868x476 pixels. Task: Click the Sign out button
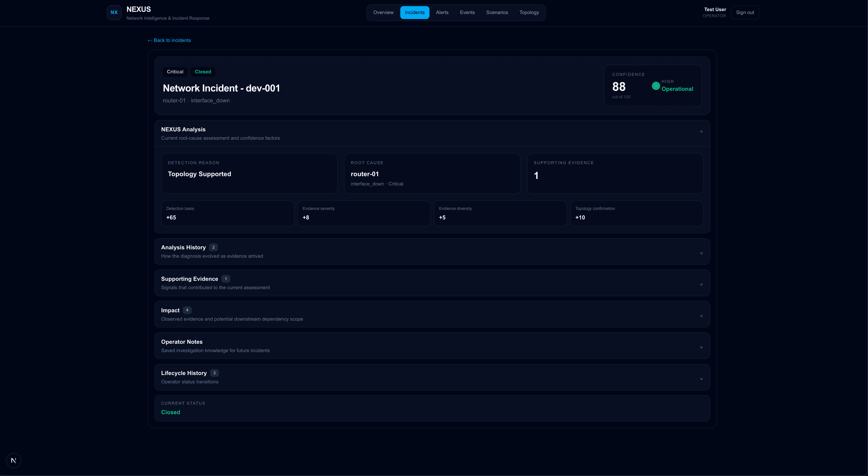pos(745,12)
